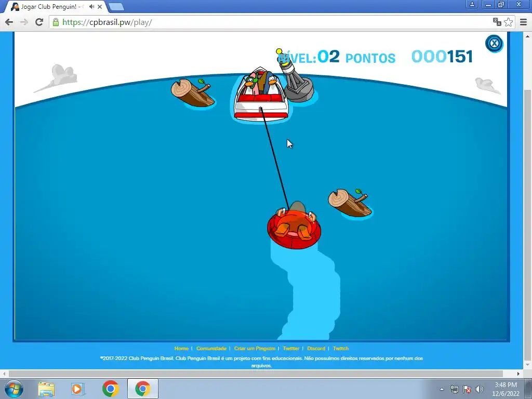Image resolution: width=532 pixels, height=399 pixels.
Task: Open the Chrome profile user icon
Action: coord(472,4)
